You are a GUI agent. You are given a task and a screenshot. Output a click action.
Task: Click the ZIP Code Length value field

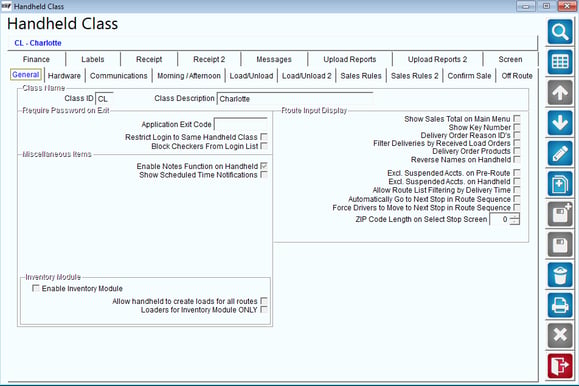coord(500,219)
